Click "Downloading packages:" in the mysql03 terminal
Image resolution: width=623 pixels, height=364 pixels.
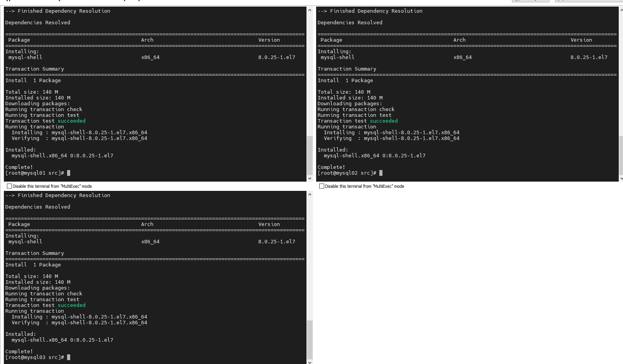[38, 288]
